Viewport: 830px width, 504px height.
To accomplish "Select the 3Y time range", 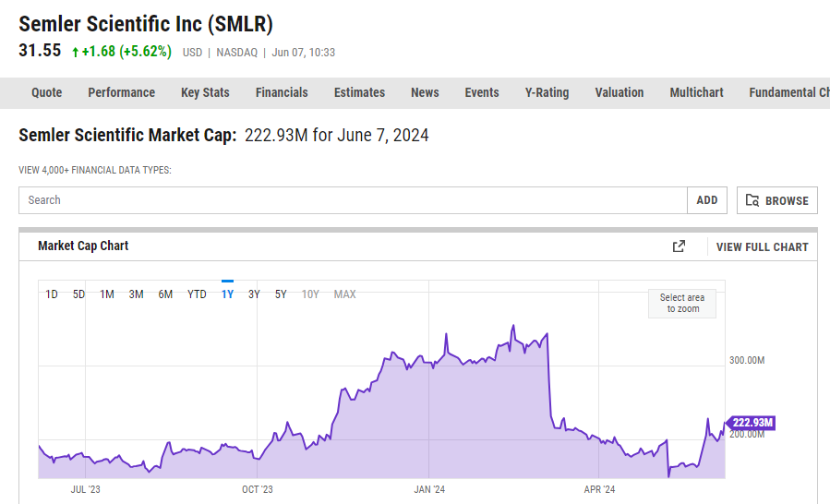I will tap(254, 294).
